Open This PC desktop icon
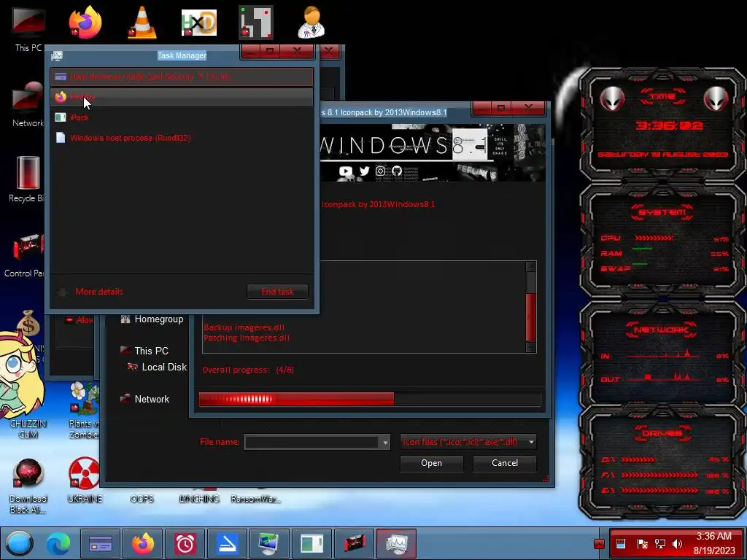 coord(28,29)
